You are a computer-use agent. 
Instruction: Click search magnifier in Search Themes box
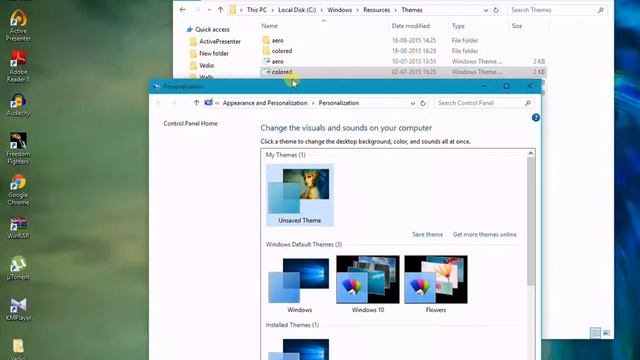point(600,10)
